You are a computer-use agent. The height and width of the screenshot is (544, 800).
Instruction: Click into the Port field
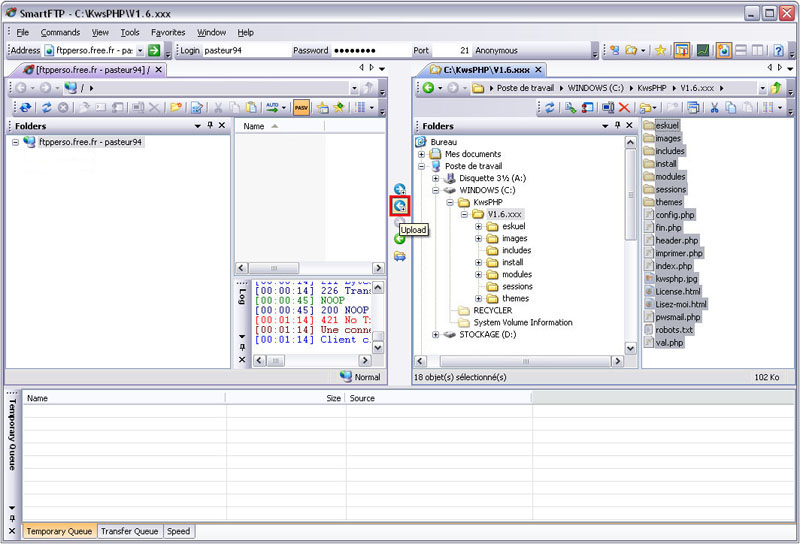(452, 51)
